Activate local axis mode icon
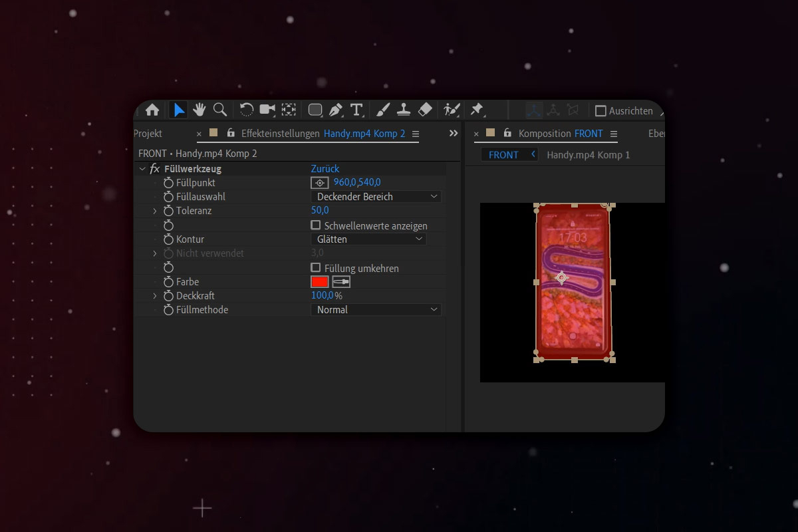Screen dimensions: 798x532 point(535,110)
